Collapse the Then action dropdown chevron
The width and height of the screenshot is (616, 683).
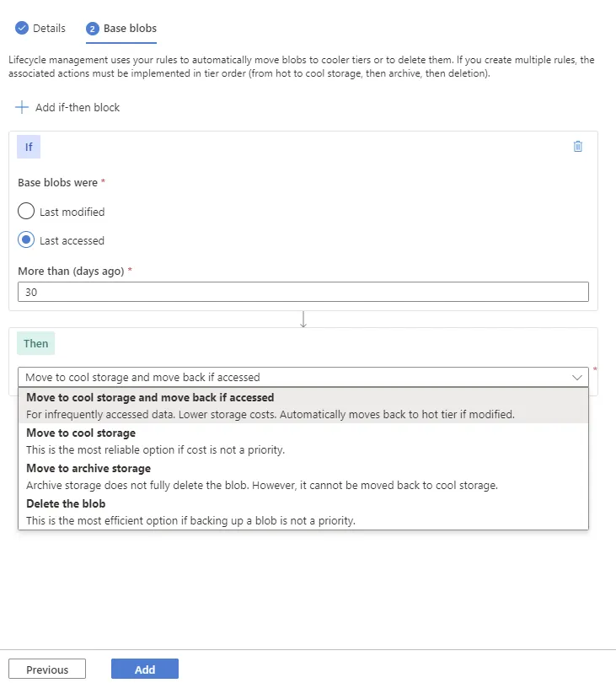(577, 377)
